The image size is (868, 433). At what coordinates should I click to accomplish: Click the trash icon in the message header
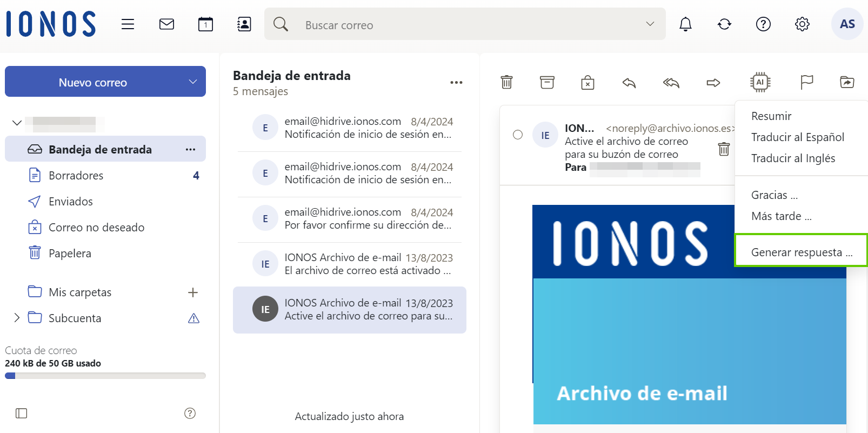click(724, 149)
